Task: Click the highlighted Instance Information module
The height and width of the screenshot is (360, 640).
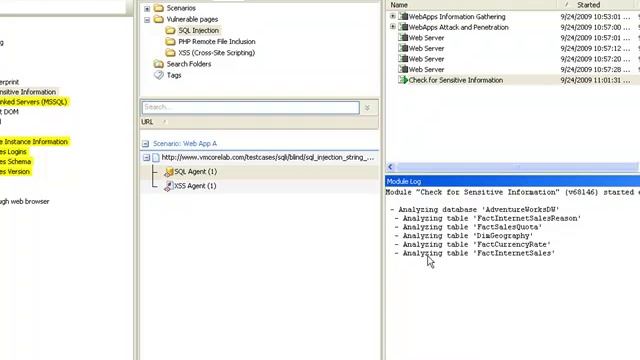Action: click(34, 142)
